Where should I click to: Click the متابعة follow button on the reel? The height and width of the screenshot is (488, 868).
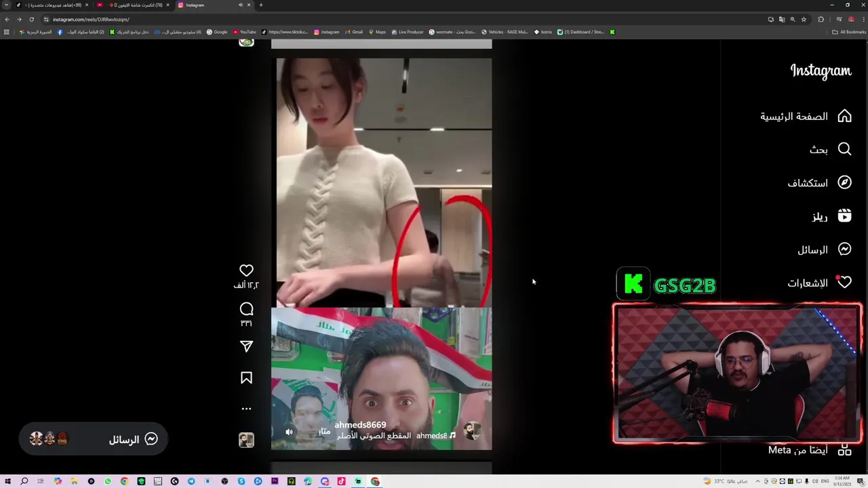pos(325,431)
